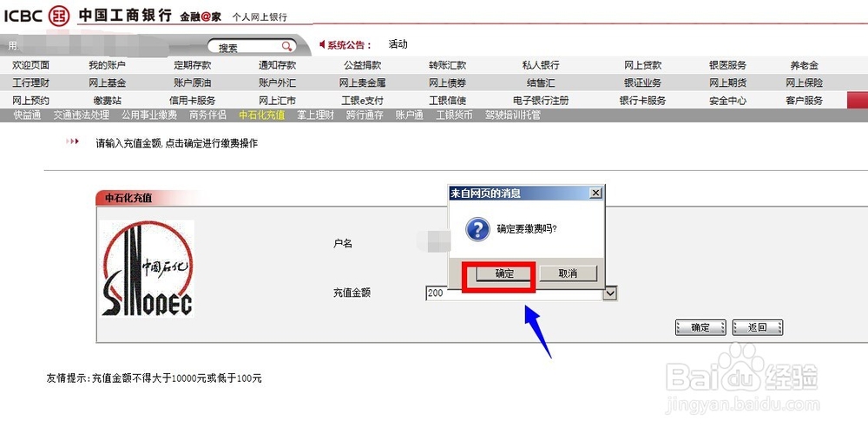Screen dimensions: 868x434
Task: Open the 结售汇 menu
Action: click(540, 83)
